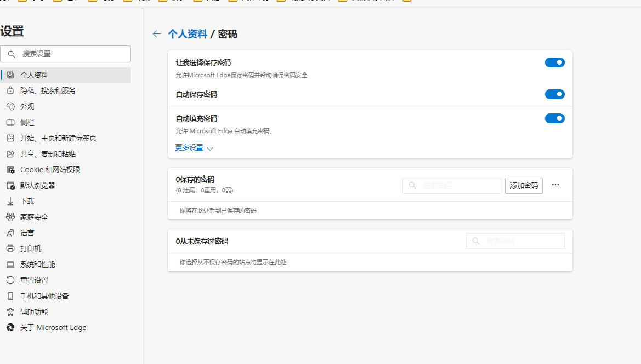The image size is (641, 364).
Task: Click the 侧栏 sidebar panel icon
Action: click(10, 123)
